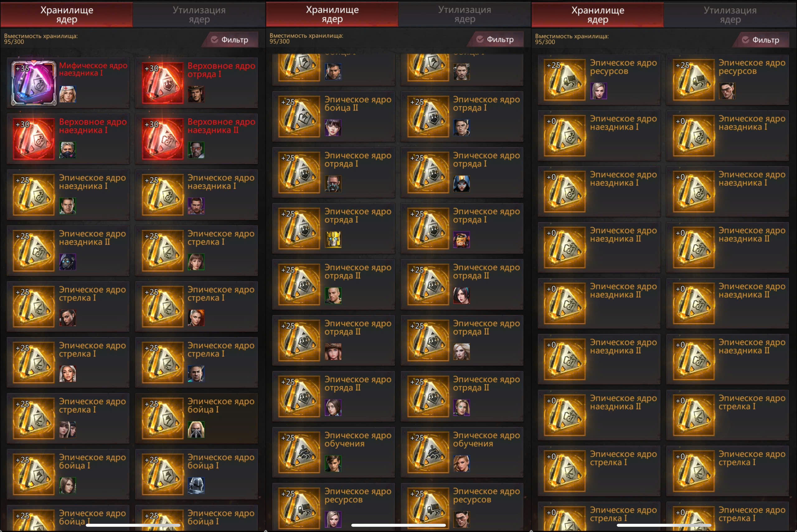The width and height of the screenshot is (797, 532).
Task: Select the +35 Мифическое ядро наездника I icon
Action: 34,83
